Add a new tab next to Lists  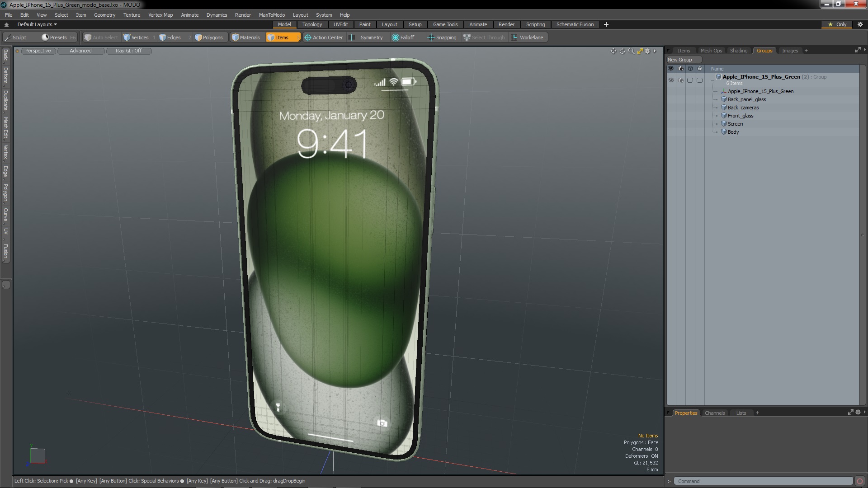(x=757, y=413)
